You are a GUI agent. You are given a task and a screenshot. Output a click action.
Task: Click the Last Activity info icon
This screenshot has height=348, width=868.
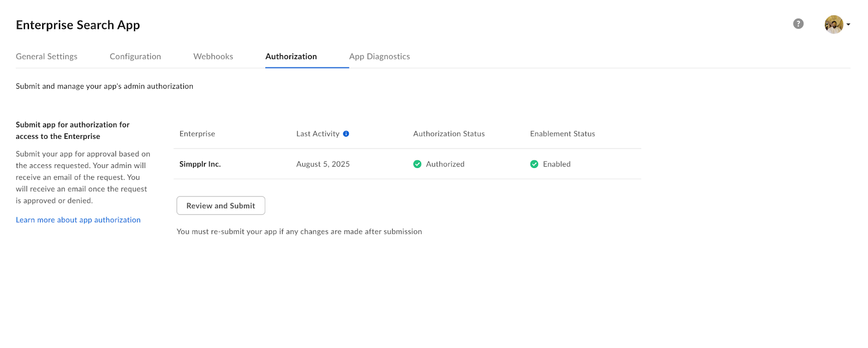tap(346, 134)
